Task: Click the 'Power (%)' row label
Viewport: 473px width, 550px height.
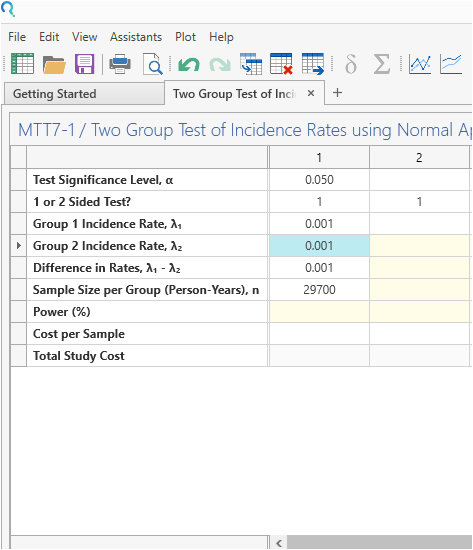Action: click(62, 312)
